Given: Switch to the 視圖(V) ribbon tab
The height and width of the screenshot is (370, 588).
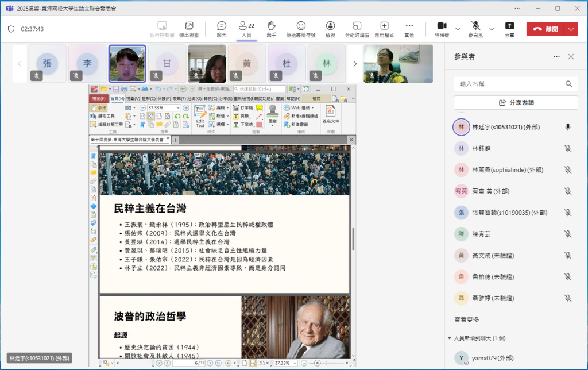Looking at the screenshot, I should coord(133,98).
